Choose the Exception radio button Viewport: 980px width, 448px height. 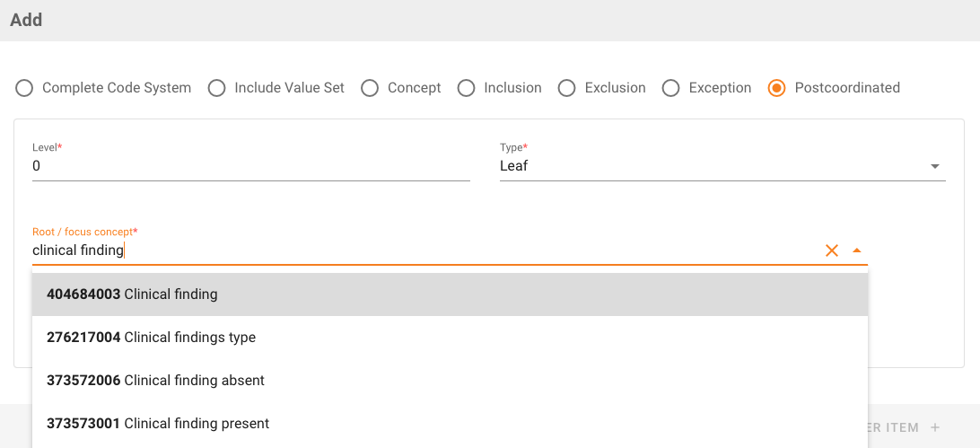click(x=670, y=88)
